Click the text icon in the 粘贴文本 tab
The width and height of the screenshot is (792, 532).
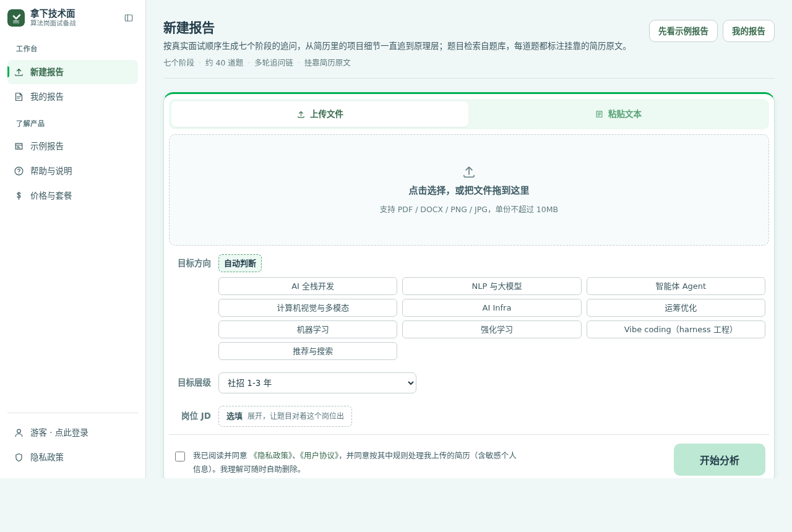pyautogui.click(x=599, y=114)
